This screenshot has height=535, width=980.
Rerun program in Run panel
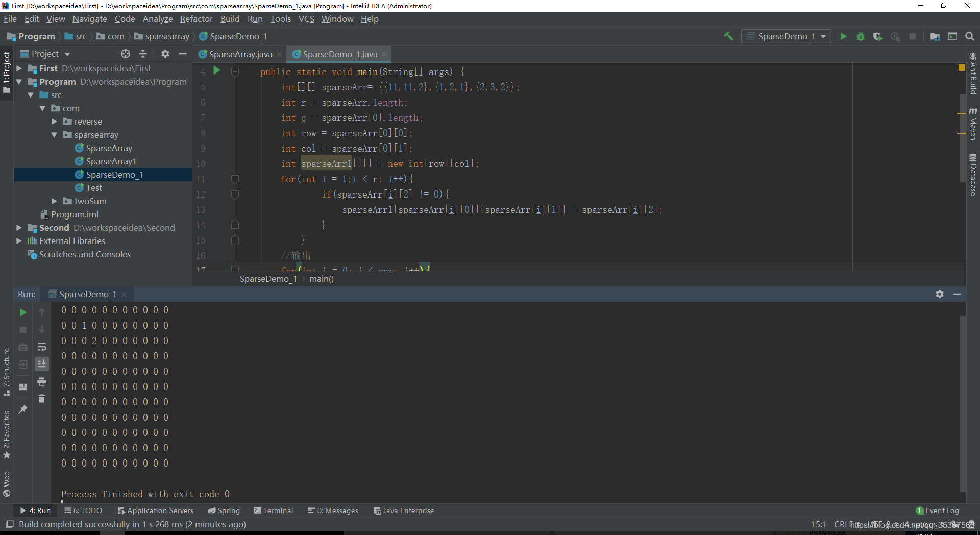23,312
